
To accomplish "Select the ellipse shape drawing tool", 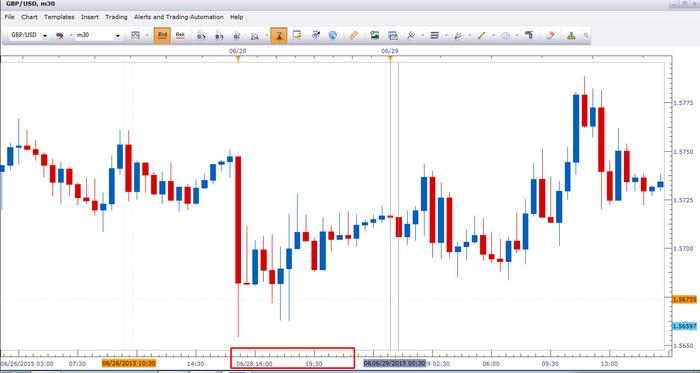I will [505, 36].
